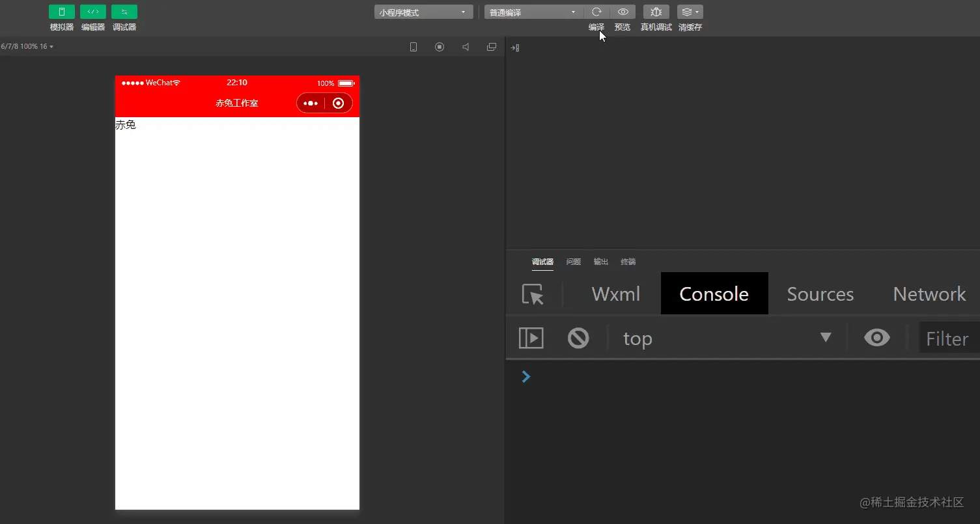Select the 终端 terminal tab
The width and height of the screenshot is (980, 524).
coord(628,262)
